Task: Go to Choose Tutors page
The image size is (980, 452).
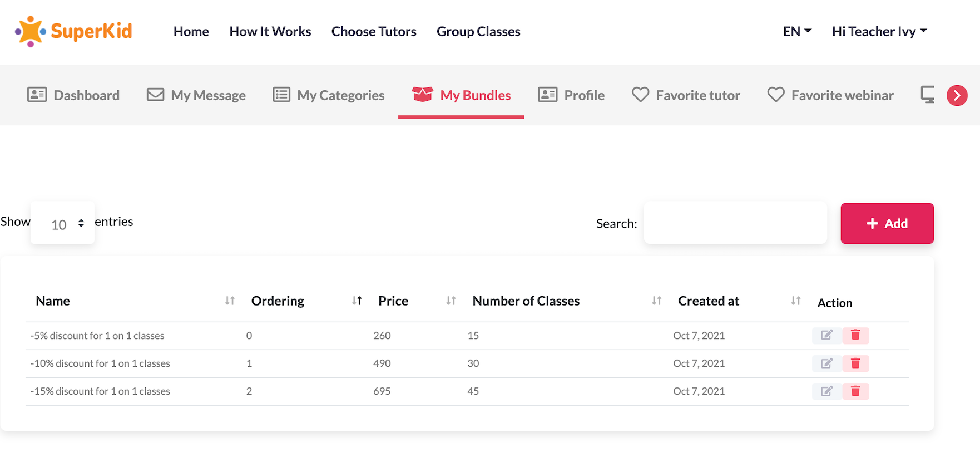Action: 374,31
